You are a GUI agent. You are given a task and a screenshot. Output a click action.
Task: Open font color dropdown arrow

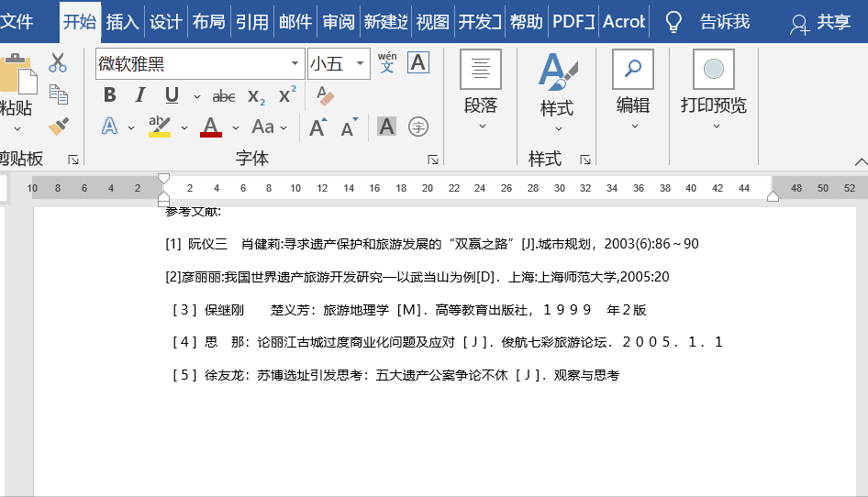pos(236,127)
